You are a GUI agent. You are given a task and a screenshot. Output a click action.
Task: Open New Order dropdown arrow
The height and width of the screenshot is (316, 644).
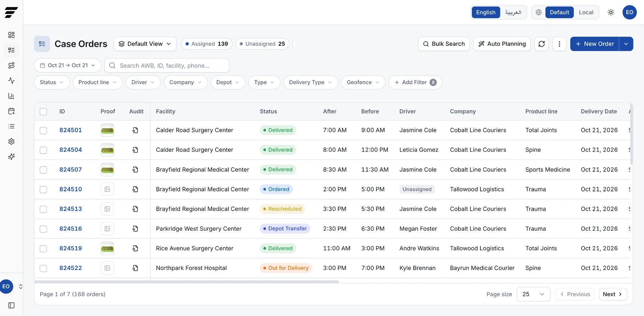tap(626, 44)
